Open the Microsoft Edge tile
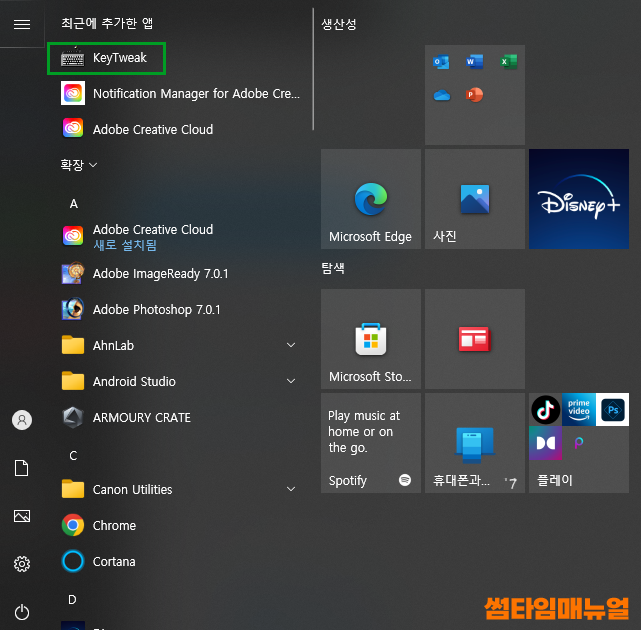Image resolution: width=641 pixels, height=630 pixels. [371, 199]
